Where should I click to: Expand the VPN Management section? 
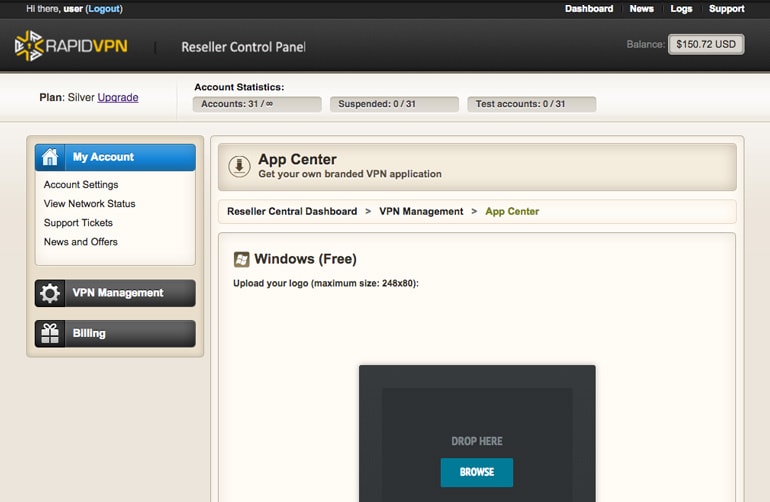(115, 293)
